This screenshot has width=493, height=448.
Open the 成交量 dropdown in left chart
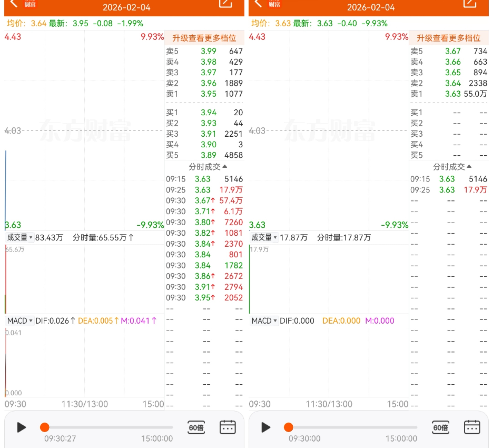(x=20, y=237)
